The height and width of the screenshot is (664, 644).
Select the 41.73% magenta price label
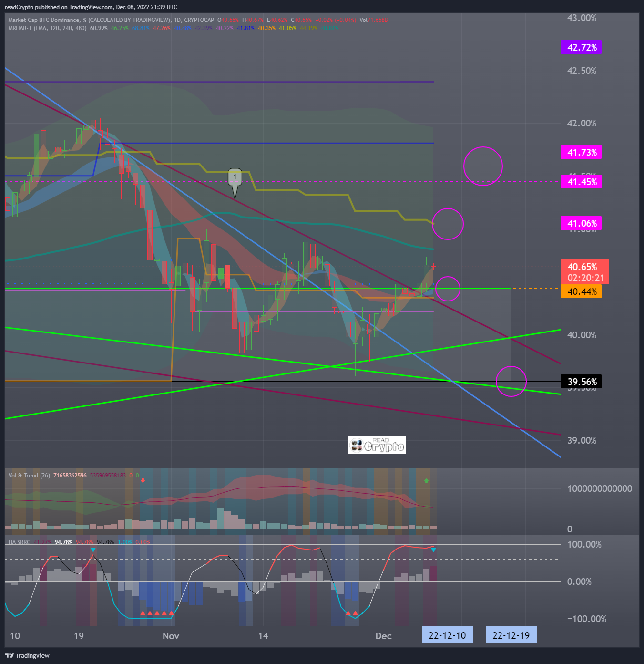coord(581,152)
